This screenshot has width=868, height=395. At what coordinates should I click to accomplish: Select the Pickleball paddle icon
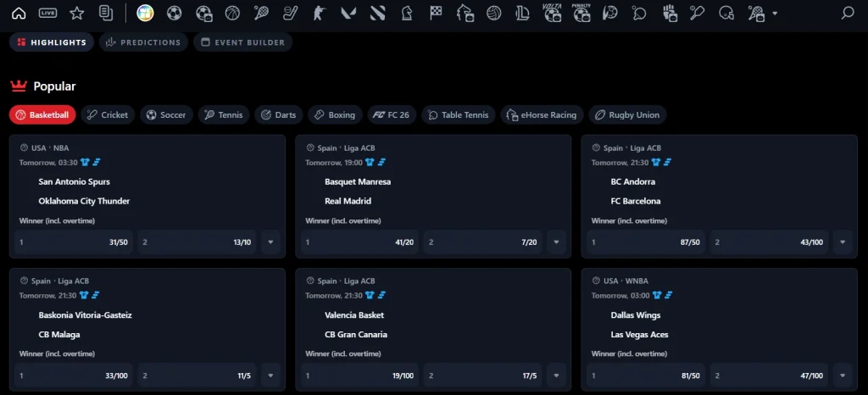click(x=697, y=14)
